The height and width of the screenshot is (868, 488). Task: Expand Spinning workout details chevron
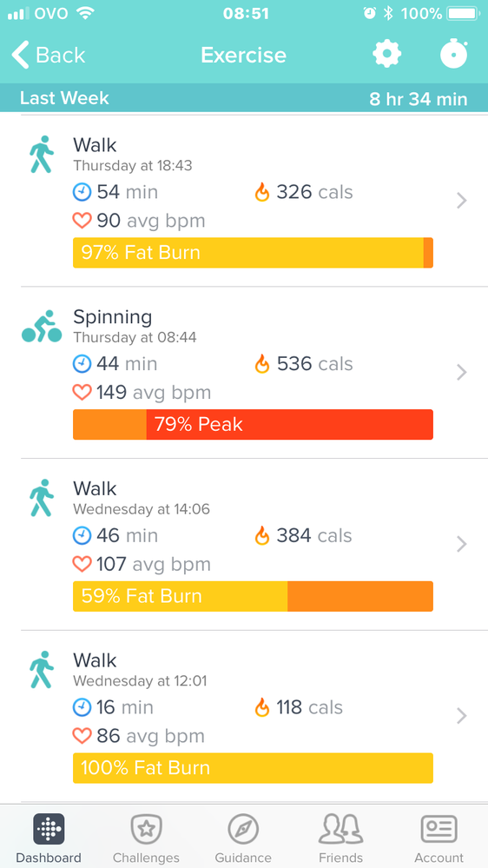coord(462,372)
